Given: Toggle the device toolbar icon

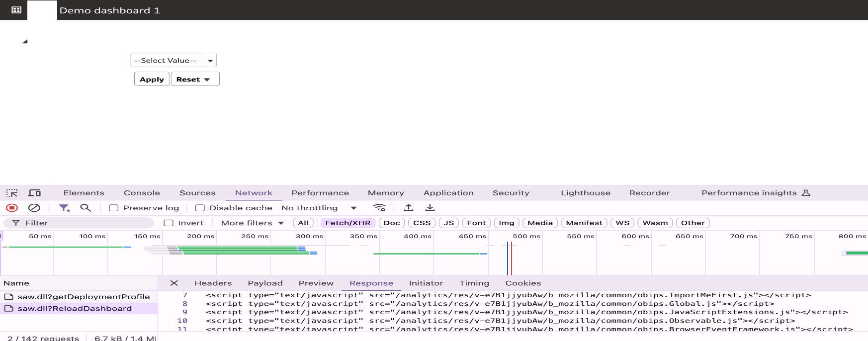Looking at the screenshot, I should [34, 193].
